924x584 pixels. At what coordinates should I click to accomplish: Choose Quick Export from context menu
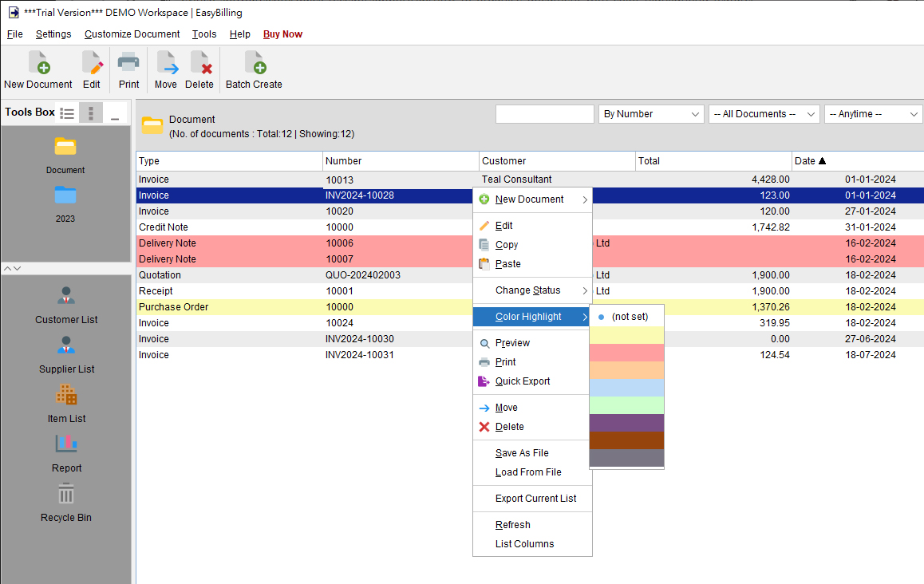tap(532, 381)
